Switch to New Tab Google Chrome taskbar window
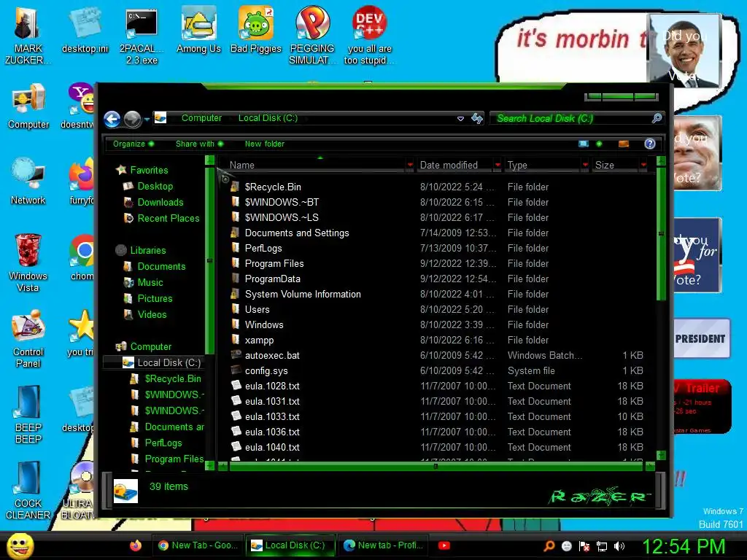Screen dimensions: 747x560 [197, 545]
